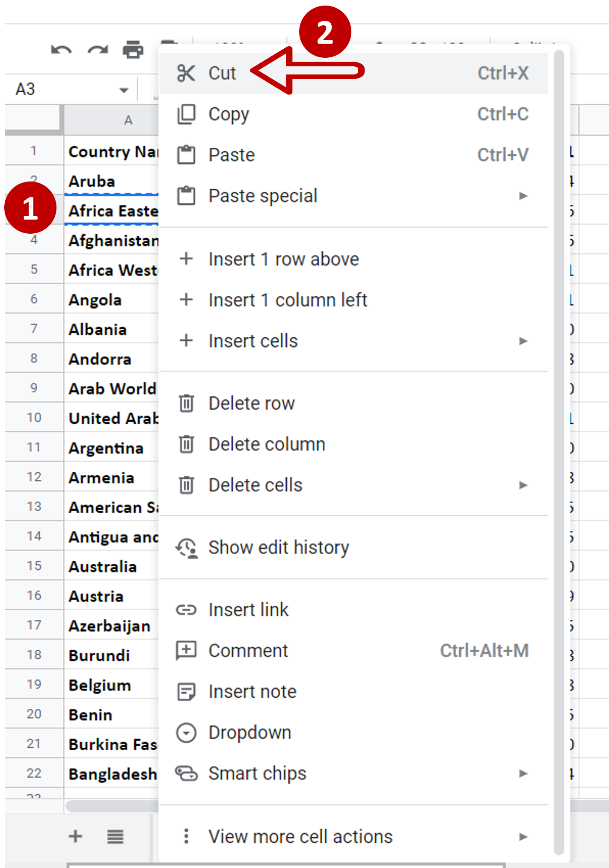Select the cell containing Austria
This screenshot has height=868, width=609.
click(x=112, y=595)
